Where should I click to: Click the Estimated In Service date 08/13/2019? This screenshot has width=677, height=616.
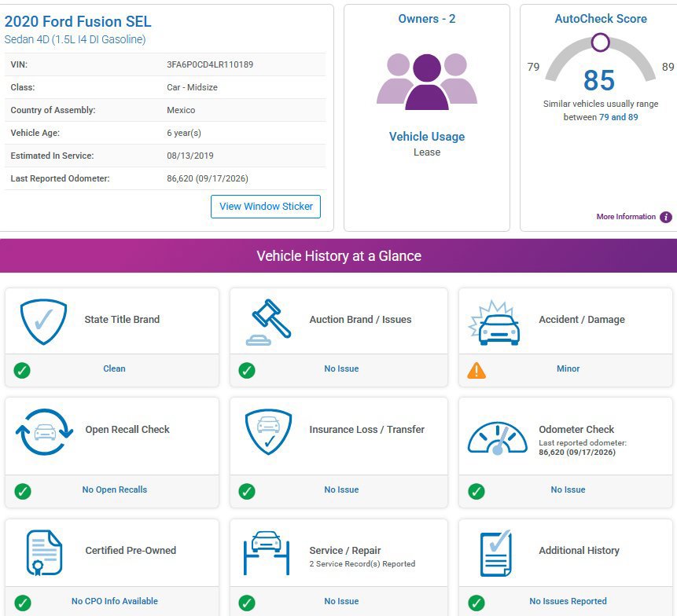pos(190,156)
